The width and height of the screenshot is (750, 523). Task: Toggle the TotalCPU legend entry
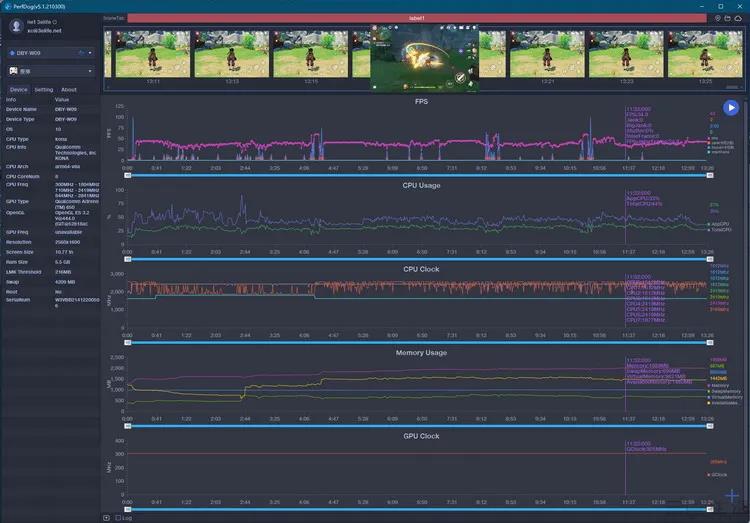(x=720, y=230)
